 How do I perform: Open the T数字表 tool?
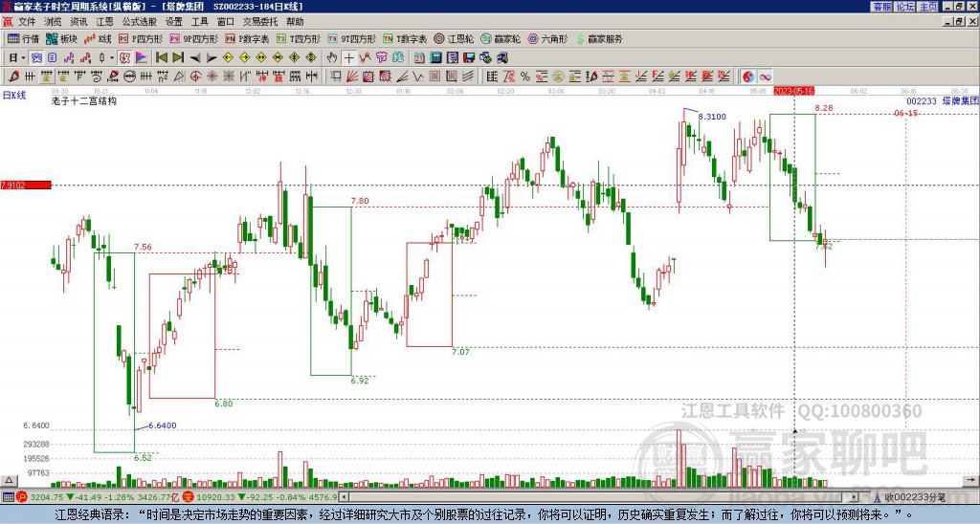click(405, 38)
